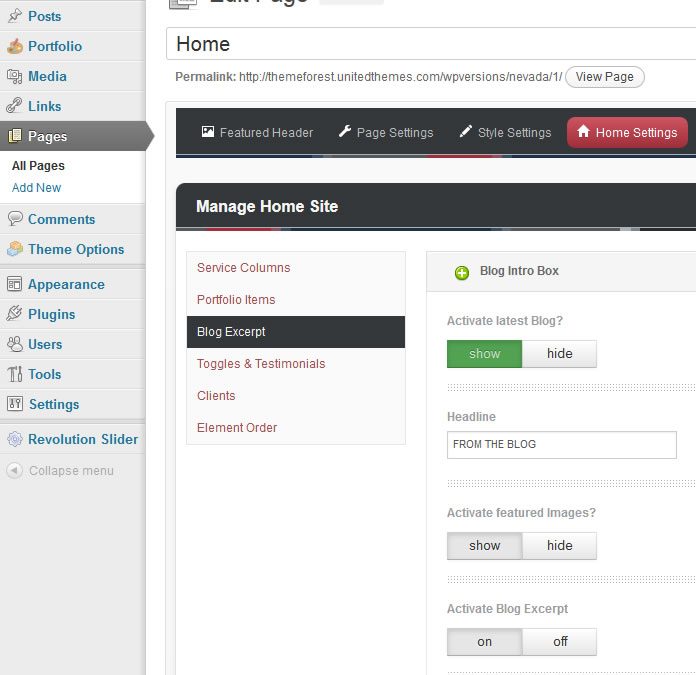
Task: Click the Links chain icon
Action: point(15,106)
